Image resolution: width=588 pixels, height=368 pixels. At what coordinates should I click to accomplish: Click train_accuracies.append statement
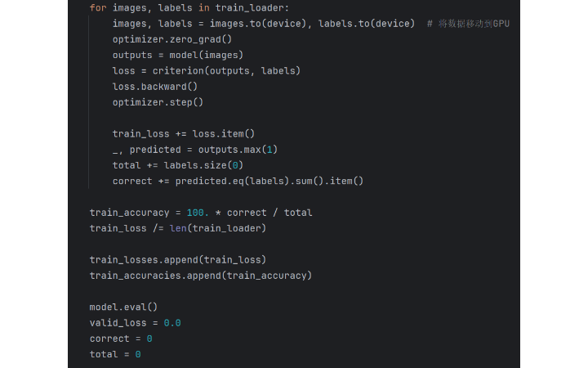tap(201, 276)
